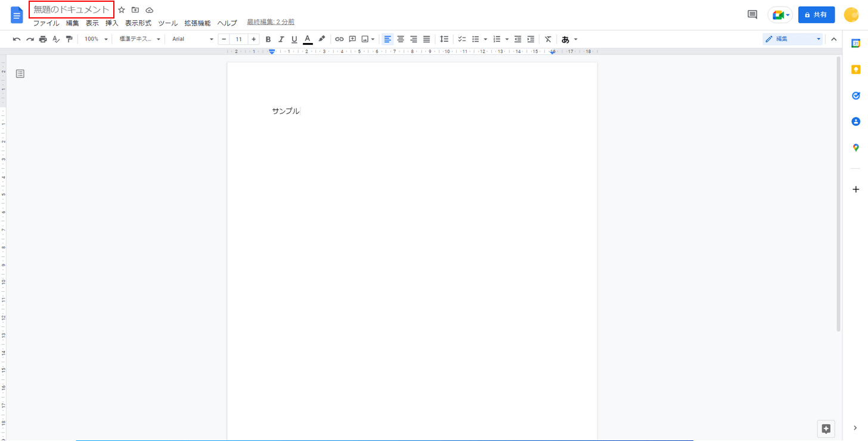Screen dimensions: 868x441
Task: Open the ファイル menu
Action: tap(46, 23)
